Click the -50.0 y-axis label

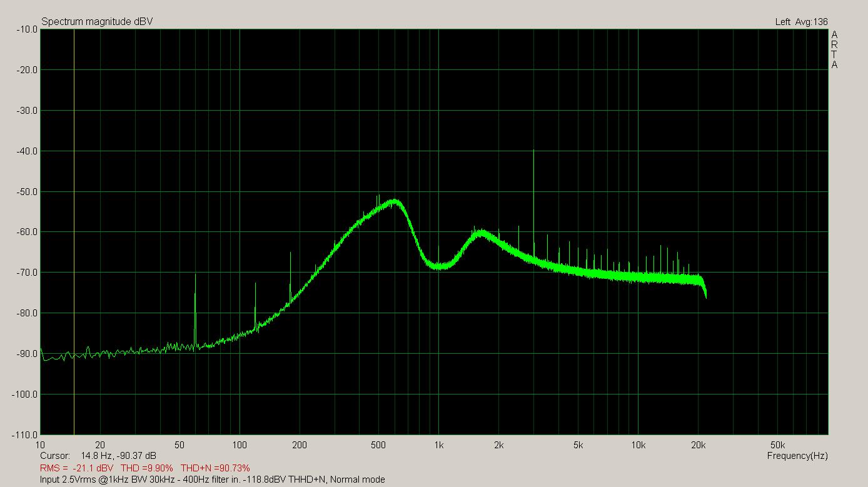tap(26, 191)
